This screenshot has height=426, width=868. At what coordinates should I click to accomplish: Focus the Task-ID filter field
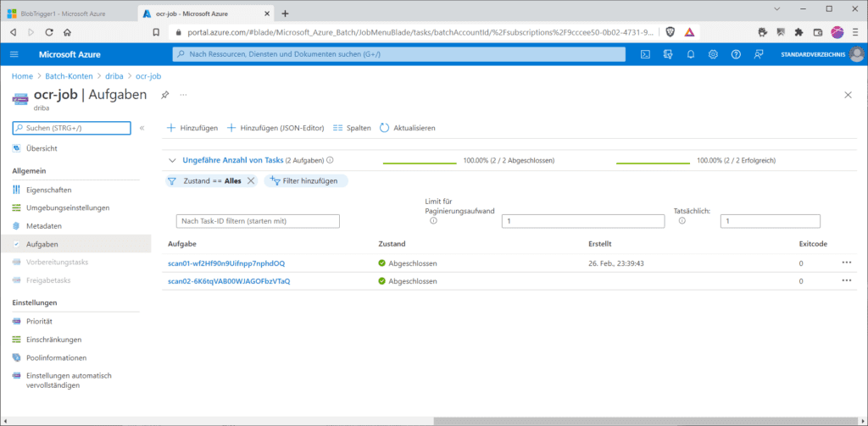point(258,221)
